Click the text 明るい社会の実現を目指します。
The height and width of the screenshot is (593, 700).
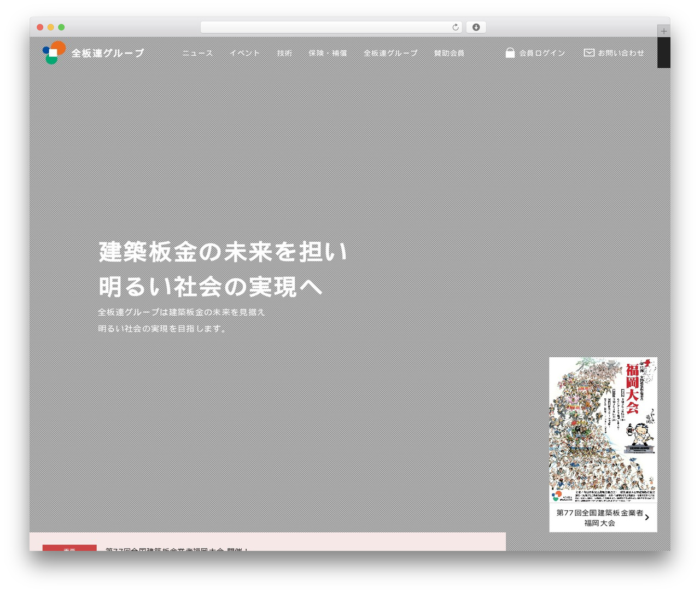click(162, 329)
